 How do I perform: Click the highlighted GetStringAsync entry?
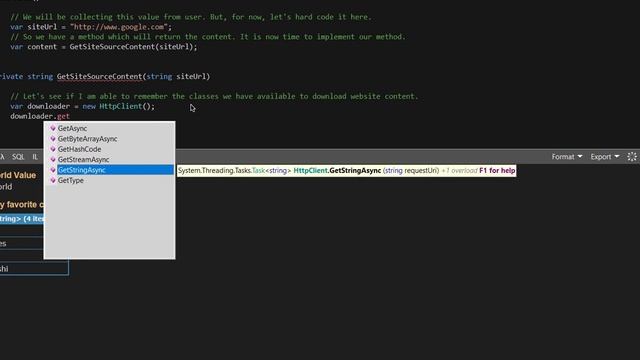115,170
